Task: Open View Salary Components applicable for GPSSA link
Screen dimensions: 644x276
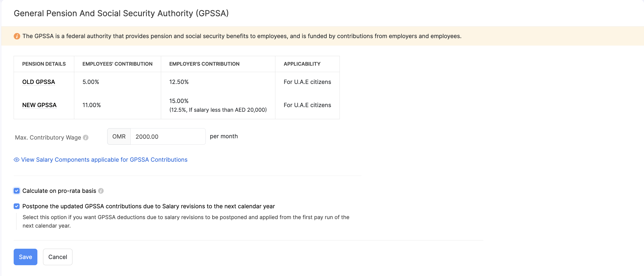Action: (x=104, y=160)
